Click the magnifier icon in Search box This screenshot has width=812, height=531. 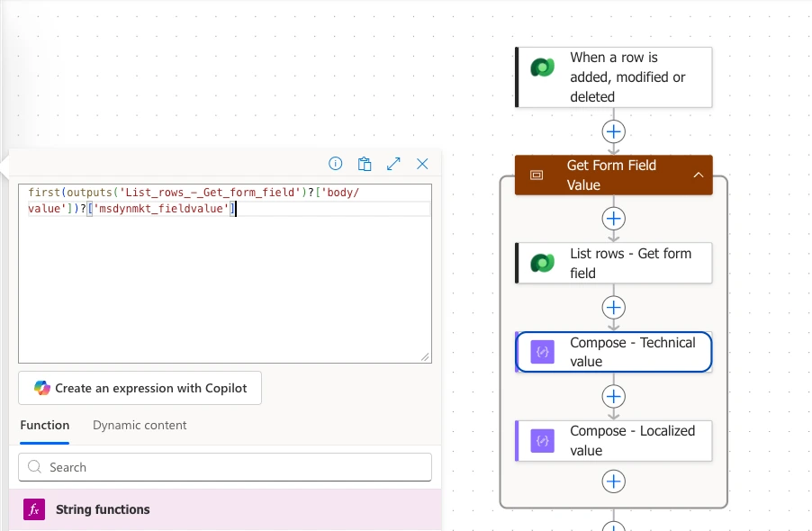pyautogui.click(x=35, y=467)
